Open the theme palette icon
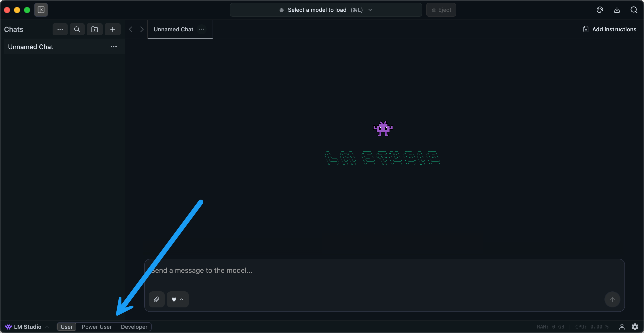This screenshot has height=333, width=644. 600,10
